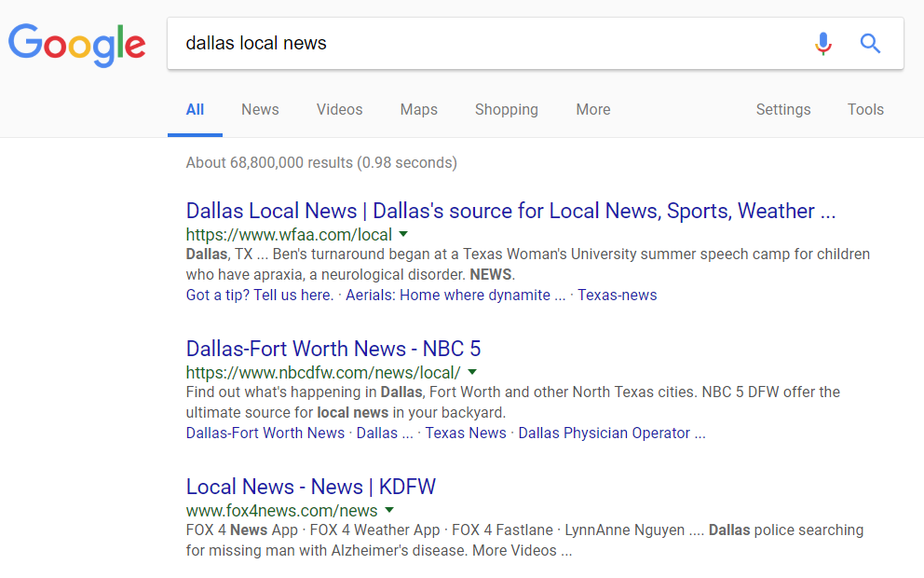Switch to the Videos tab
The width and height of the screenshot is (924, 578).
click(x=339, y=110)
